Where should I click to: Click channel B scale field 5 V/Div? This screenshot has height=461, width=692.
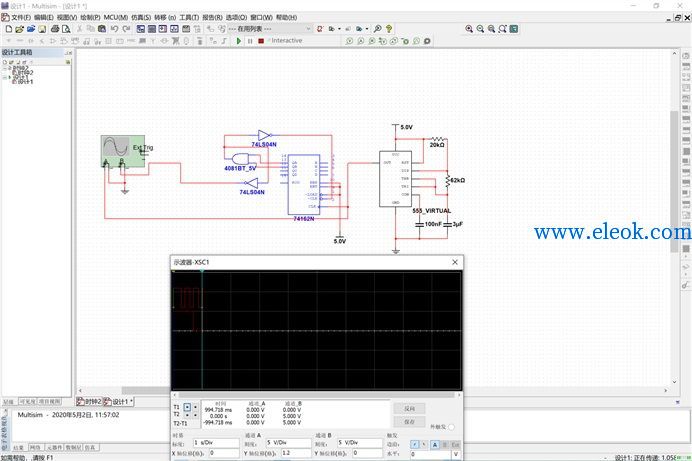[360, 442]
